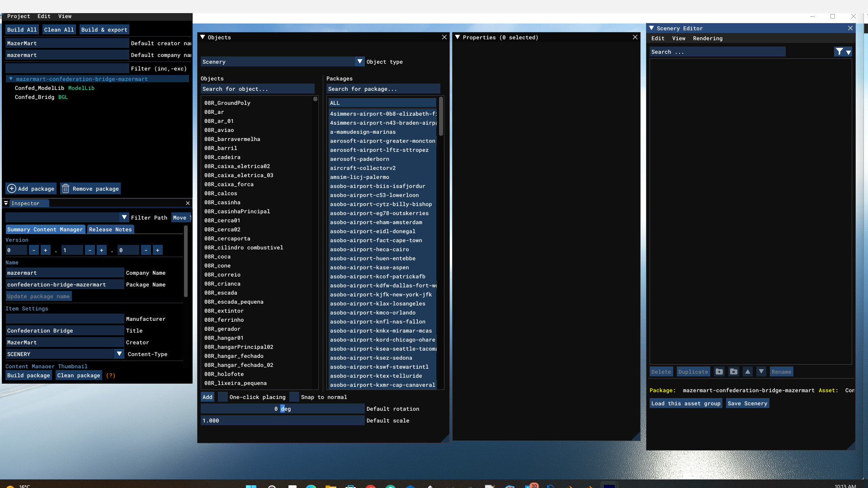The height and width of the screenshot is (488, 868).
Task: Click the Title field Confederation Bridge
Action: pos(65,331)
